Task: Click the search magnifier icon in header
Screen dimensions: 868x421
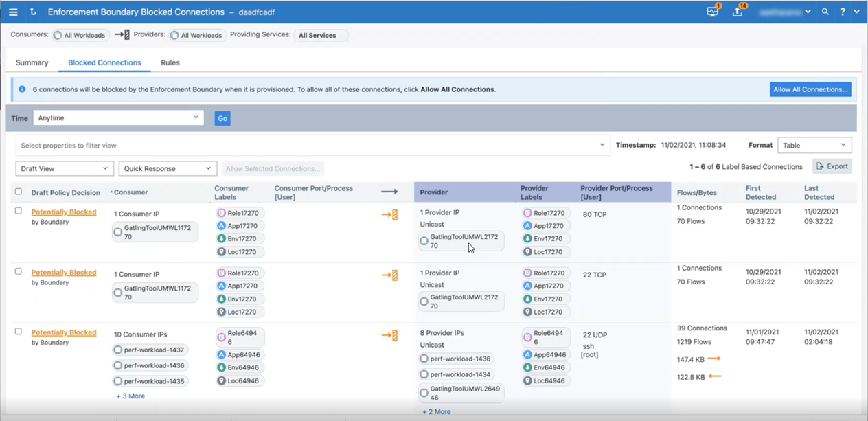Action: (x=825, y=12)
